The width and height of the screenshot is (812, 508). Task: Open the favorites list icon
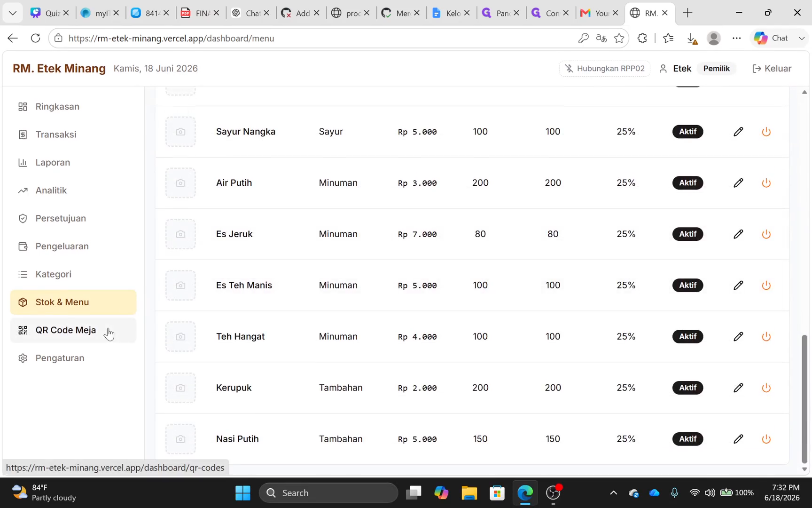click(668, 39)
